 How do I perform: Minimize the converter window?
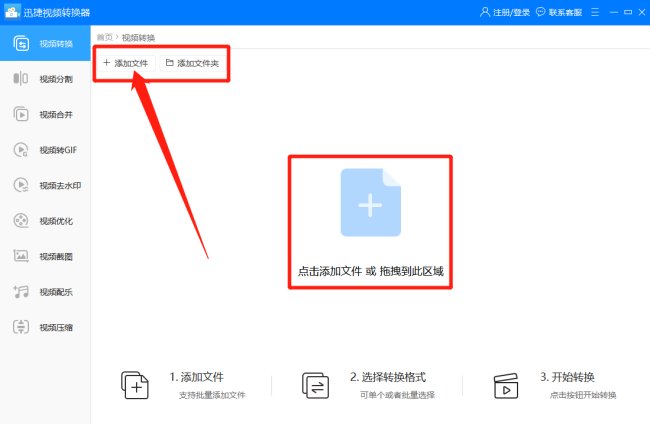coord(614,12)
